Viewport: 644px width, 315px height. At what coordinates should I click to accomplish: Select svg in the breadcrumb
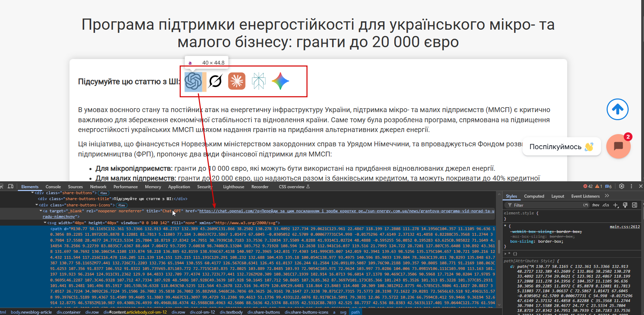click(x=343, y=312)
